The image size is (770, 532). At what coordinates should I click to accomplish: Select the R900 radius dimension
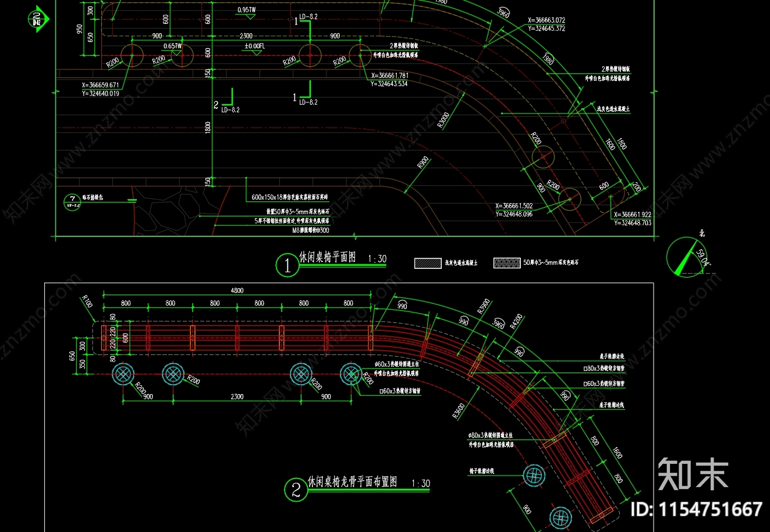[x=423, y=162]
